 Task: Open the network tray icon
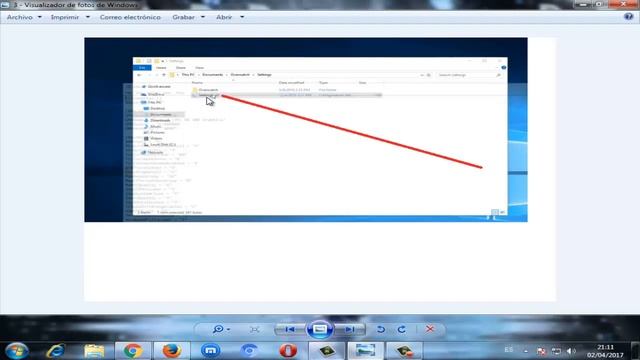556,351
